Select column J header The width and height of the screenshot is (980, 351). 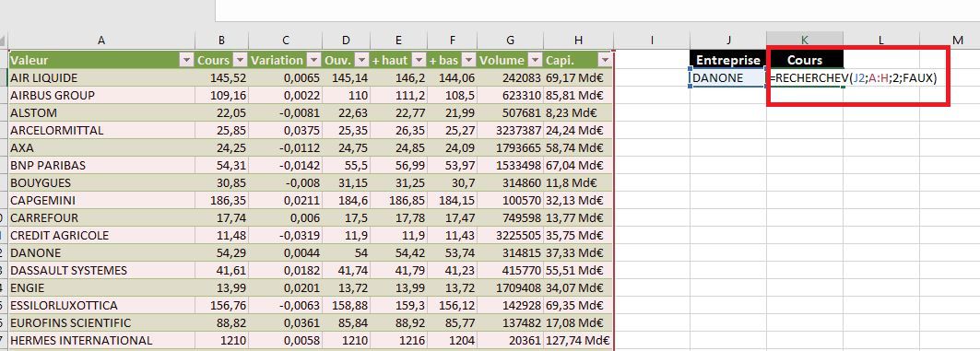click(x=728, y=40)
